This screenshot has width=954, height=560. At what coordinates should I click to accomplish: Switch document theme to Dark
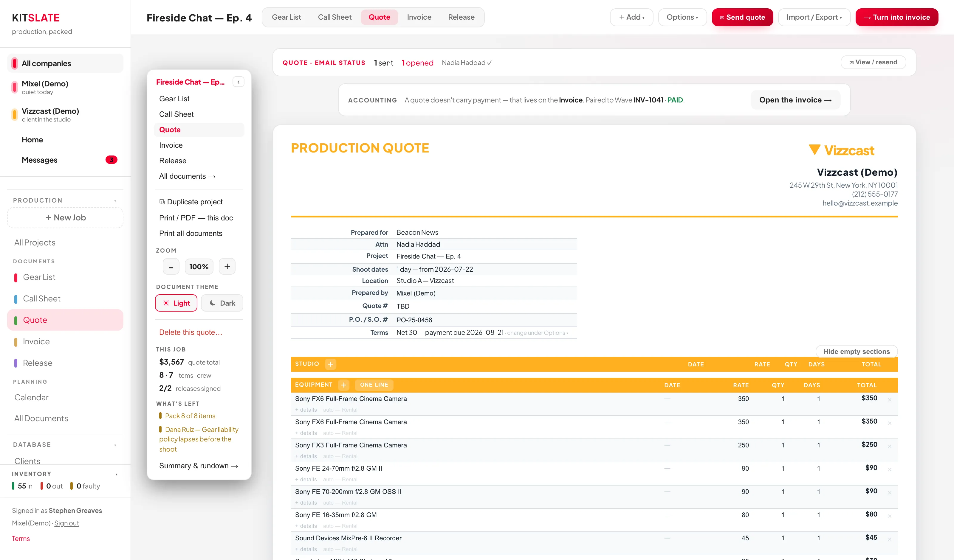pyautogui.click(x=222, y=303)
